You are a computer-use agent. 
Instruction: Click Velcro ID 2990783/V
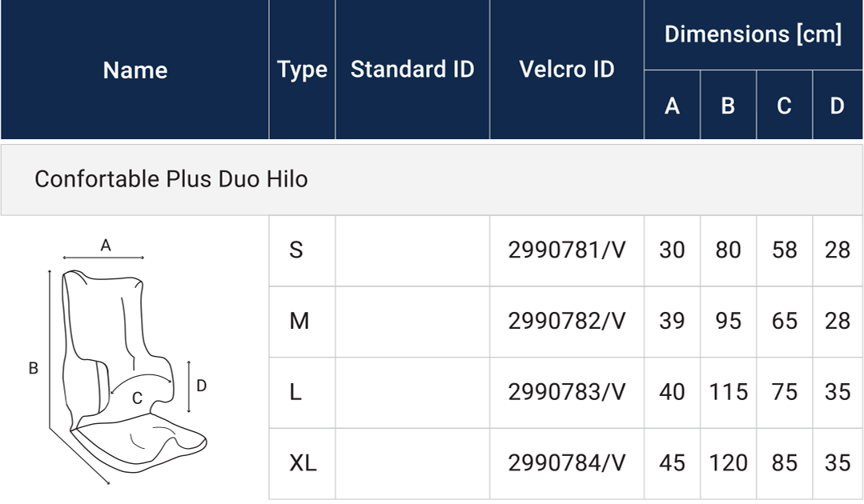567,392
